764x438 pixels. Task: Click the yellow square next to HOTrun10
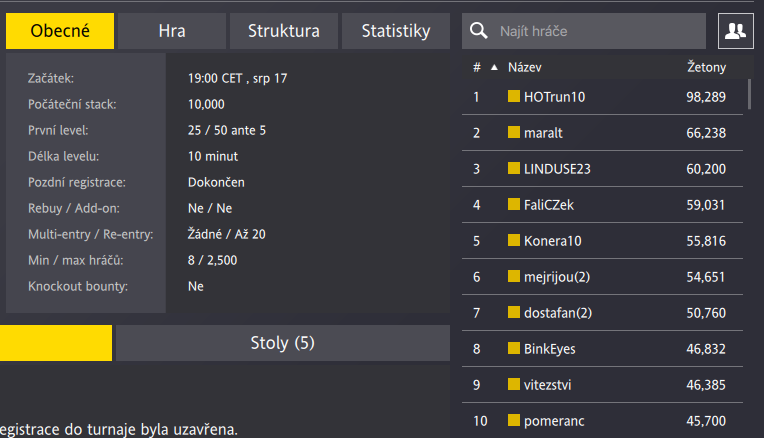tap(514, 96)
